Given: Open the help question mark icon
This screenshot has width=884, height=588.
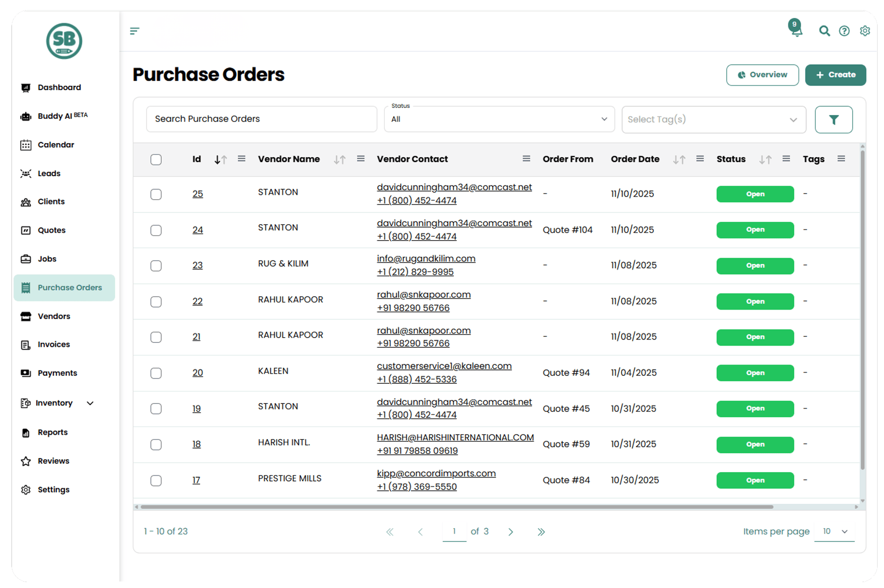Looking at the screenshot, I should click(x=844, y=31).
